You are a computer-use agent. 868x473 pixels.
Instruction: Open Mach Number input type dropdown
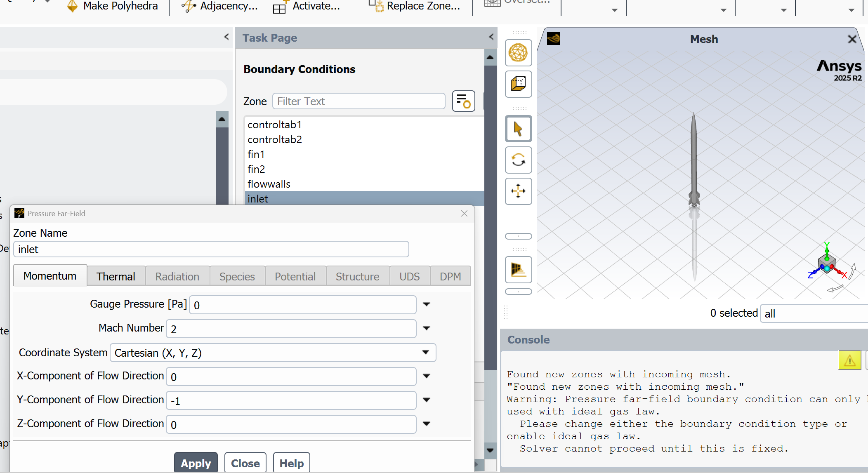tap(427, 328)
